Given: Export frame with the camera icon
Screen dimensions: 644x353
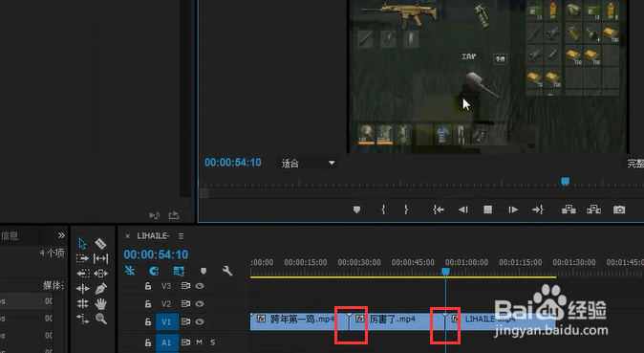Looking at the screenshot, I should pyautogui.click(x=619, y=210).
